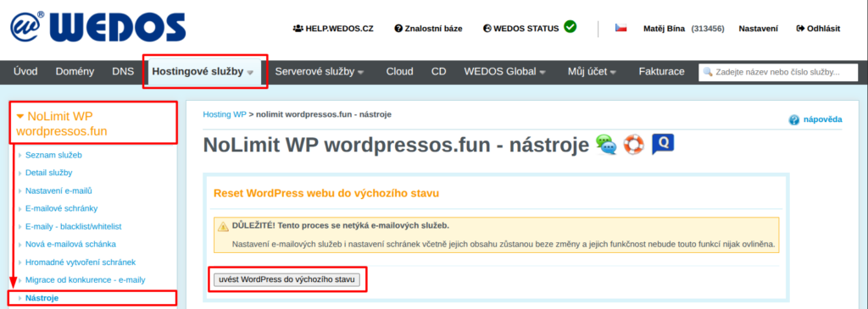Click the Reset WordPress webu heading
Viewport: 868px width, 309px height.
[326, 194]
